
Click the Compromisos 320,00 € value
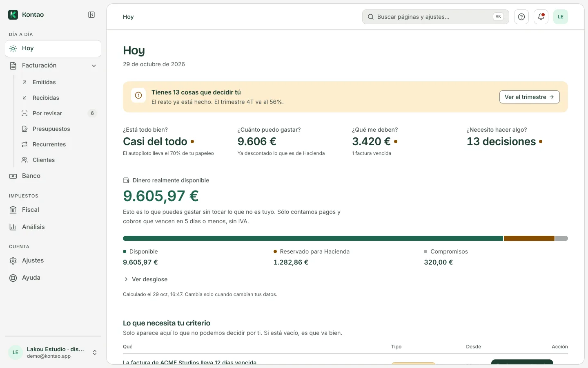click(x=438, y=262)
